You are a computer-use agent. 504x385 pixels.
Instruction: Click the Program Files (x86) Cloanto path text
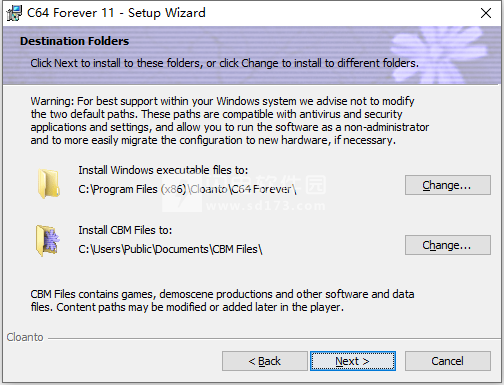pos(187,189)
